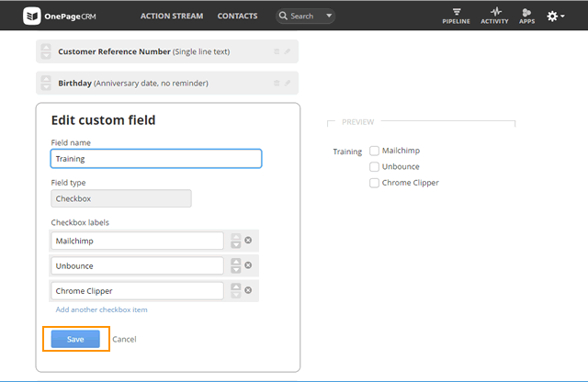Click the Customer Reference Number row text
The height and width of the screenshot is (382, 588).
[144, 51]
